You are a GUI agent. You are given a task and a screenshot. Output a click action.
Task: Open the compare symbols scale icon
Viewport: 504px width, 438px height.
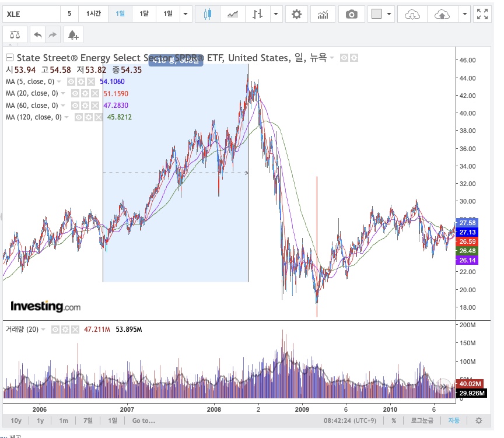[15, 35]
